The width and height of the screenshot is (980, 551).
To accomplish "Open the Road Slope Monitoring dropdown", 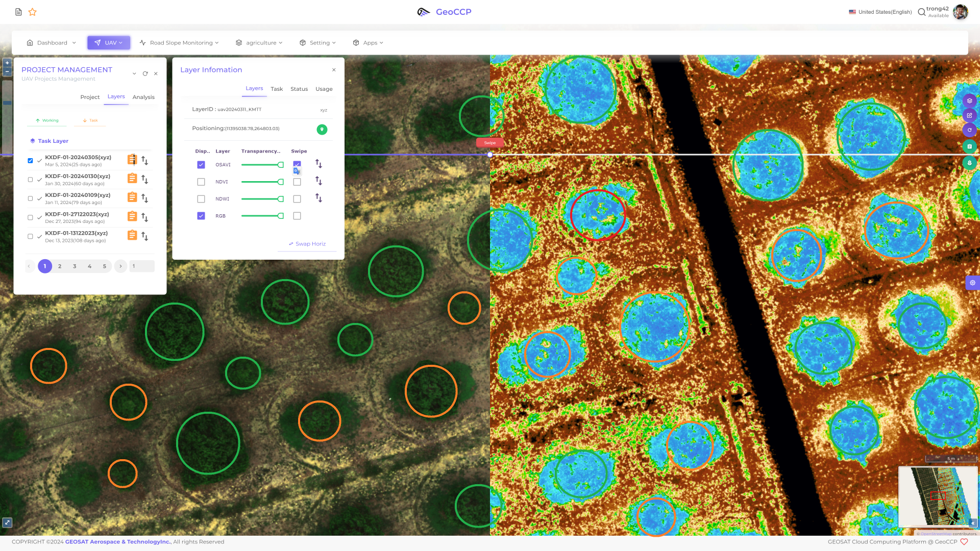I will pyautogui.click(x=179, y=43).
